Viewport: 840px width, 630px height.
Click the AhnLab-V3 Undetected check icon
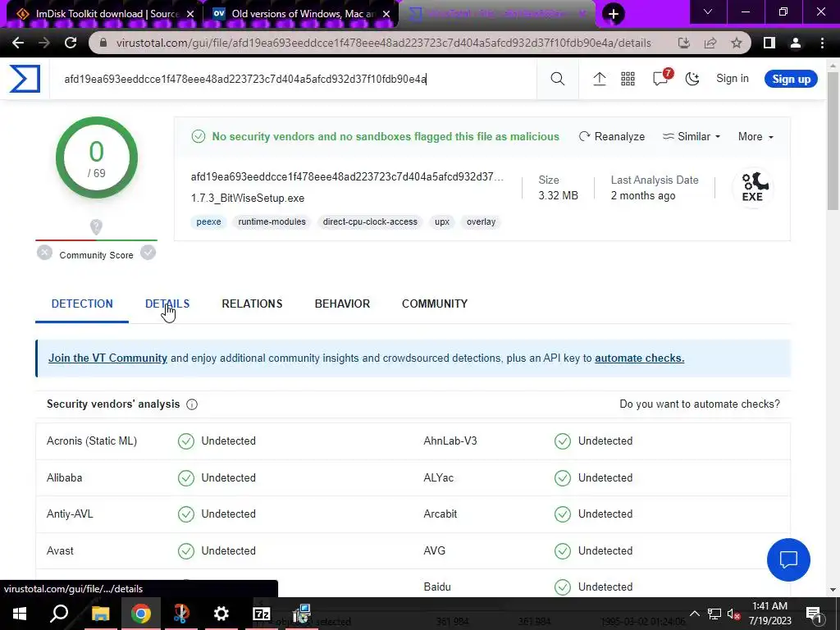point(563,441)
